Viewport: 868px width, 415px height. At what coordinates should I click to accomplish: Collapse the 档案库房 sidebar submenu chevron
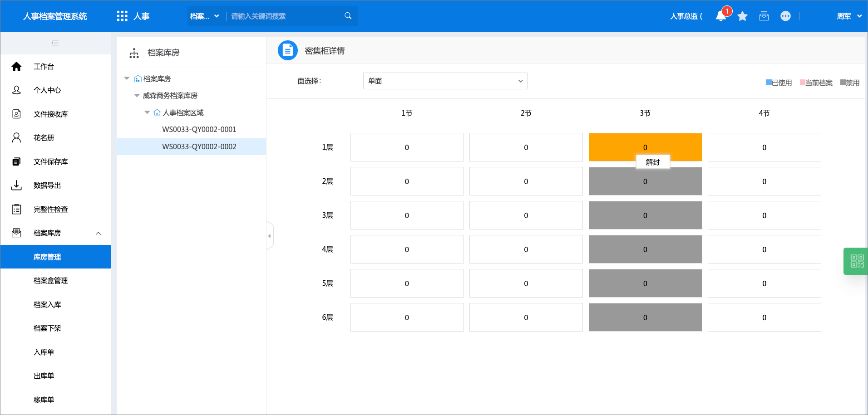tap(98, 233)
